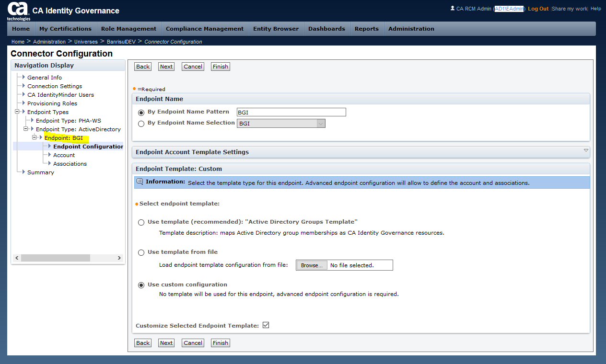The height and width of the screenshot is (364, 606).
Task: Click the Endpoint Template: Custom section header
Action: coord(361,169)
